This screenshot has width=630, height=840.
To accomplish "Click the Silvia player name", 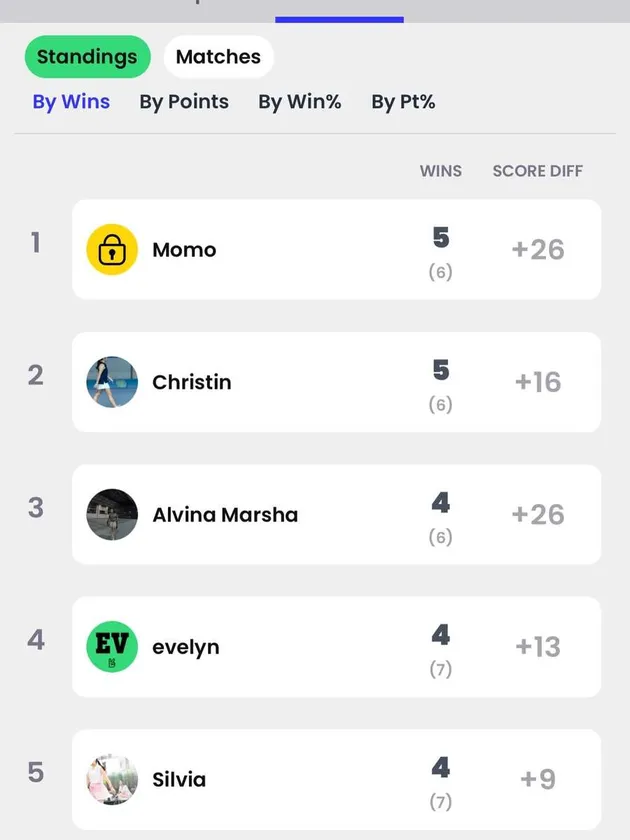I will click(179, 779).
